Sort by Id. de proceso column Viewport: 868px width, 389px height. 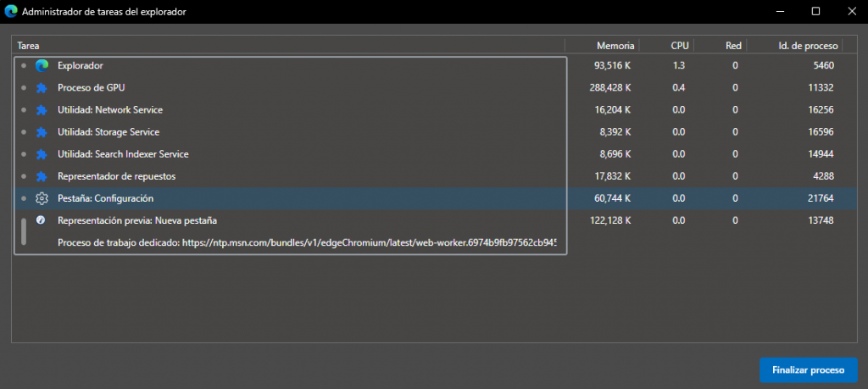click(x=808, y=45)
